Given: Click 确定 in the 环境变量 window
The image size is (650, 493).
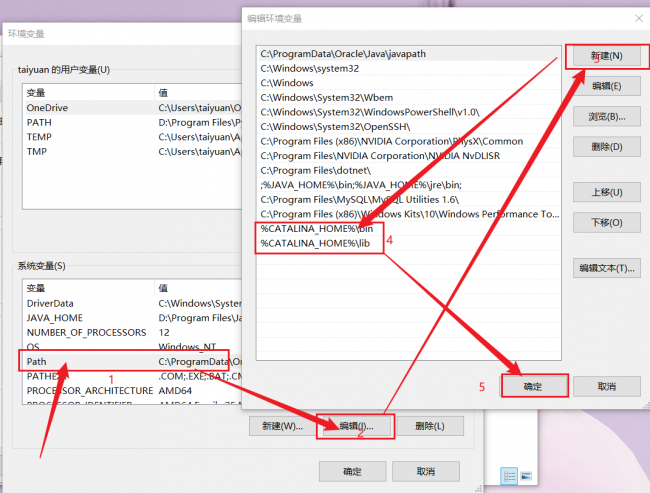Looking at the screenshot, I should coord(352,471).
